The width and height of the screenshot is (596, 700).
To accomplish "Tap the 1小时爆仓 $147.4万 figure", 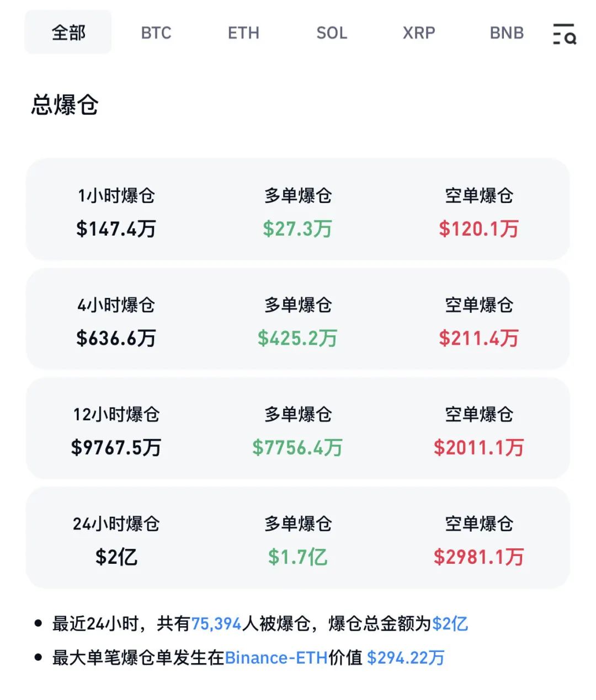I will point(116,228).
